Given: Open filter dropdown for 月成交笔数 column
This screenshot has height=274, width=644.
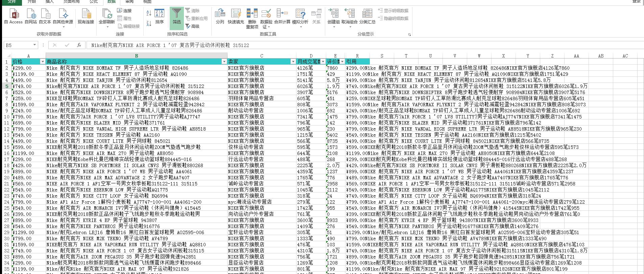Looking at the screenshot, I should [x=323, y=62].
